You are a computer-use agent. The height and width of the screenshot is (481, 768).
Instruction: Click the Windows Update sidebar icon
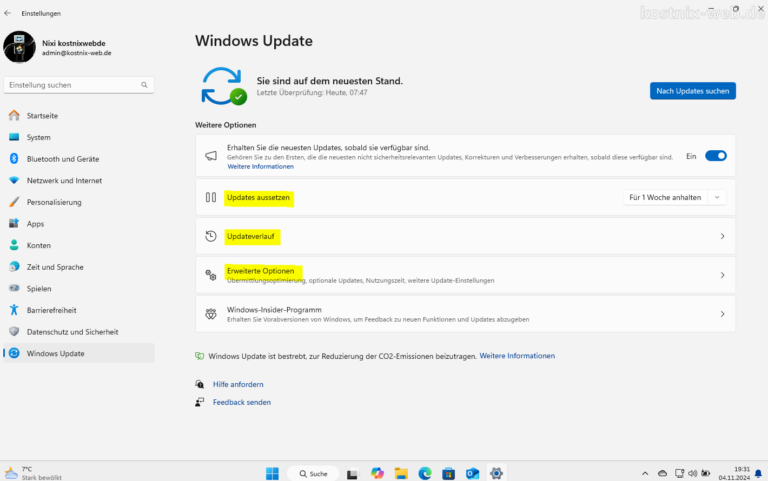coord(14,353)
